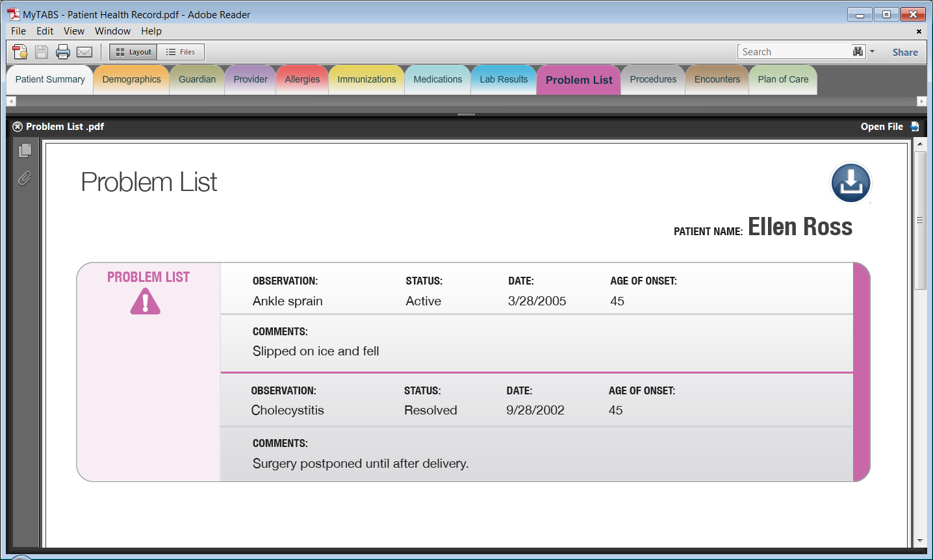The image size is (933, 560).
Task: Click the vertical scrollbar up arrow
Action: click(919, 144)
